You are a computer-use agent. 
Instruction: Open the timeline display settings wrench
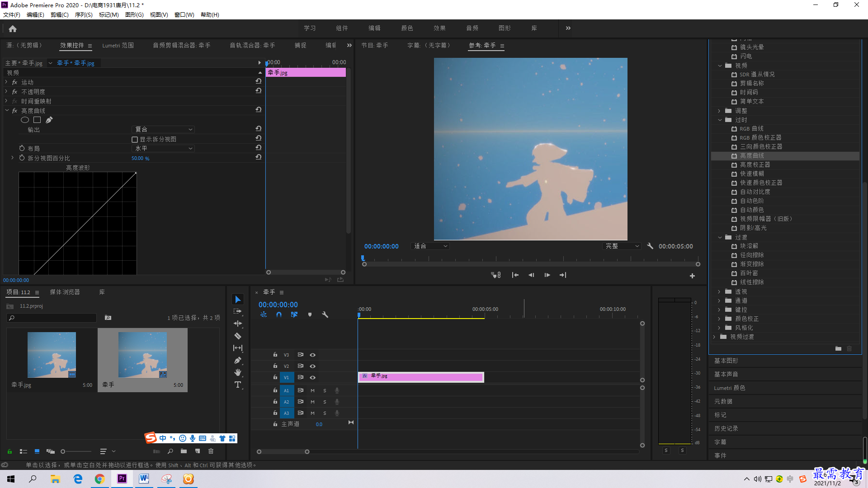click(325, 314)
